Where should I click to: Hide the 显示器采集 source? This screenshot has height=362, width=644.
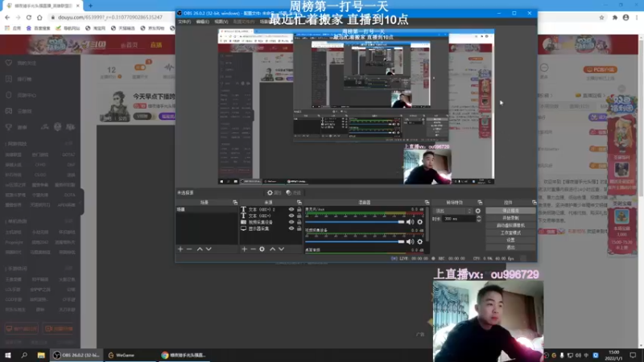[x=291, y=228]
